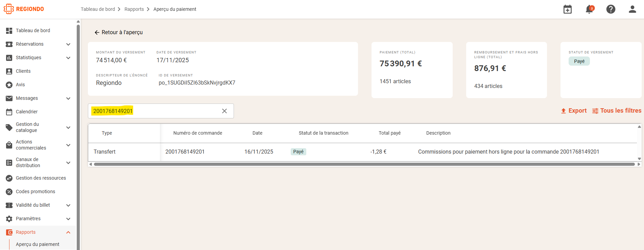The image size is (644, 250).
Task: Export the payment report
Action: pyautogui.click(x=574, y=111)
